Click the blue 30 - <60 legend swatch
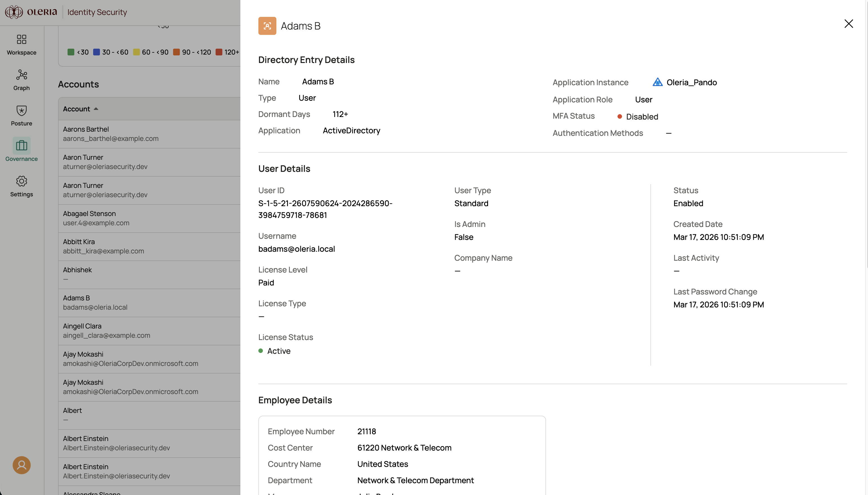This screenshot has width=868, height=495. (96, 52)
